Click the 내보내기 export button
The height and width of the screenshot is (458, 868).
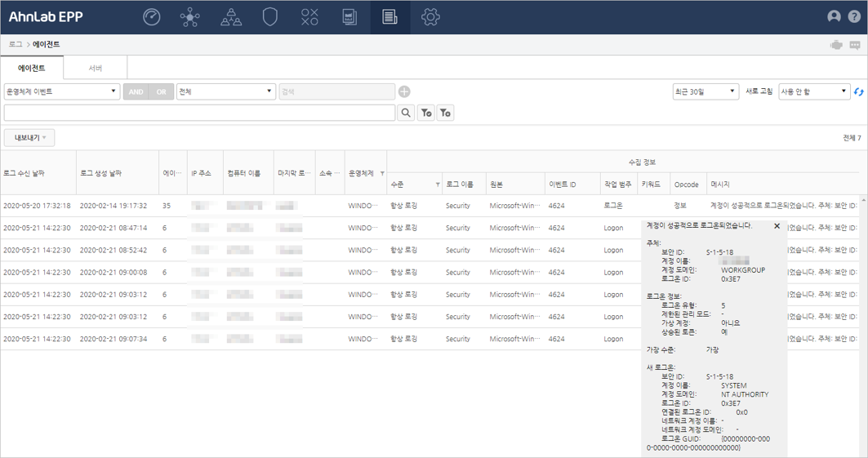click(29, 138)
